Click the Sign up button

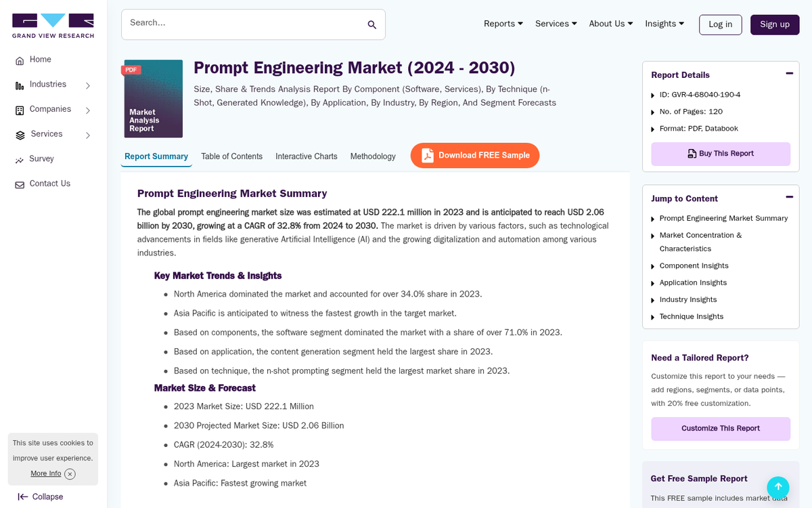point(775,24)
